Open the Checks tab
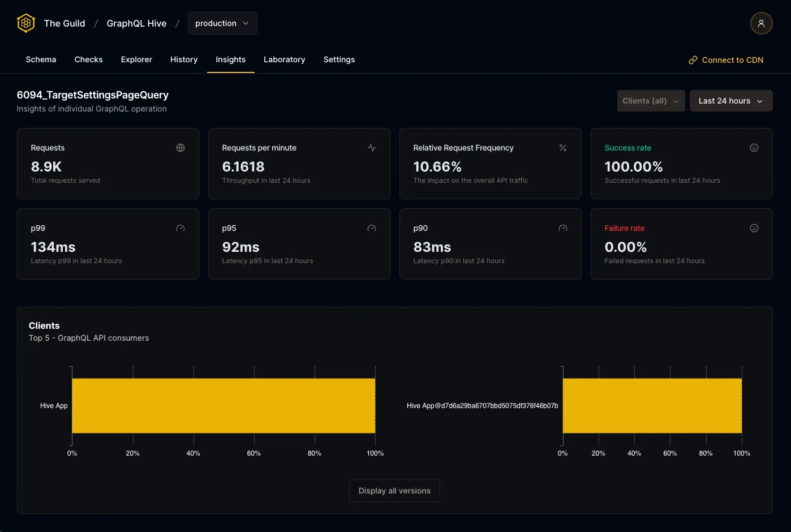 [88, 59]
